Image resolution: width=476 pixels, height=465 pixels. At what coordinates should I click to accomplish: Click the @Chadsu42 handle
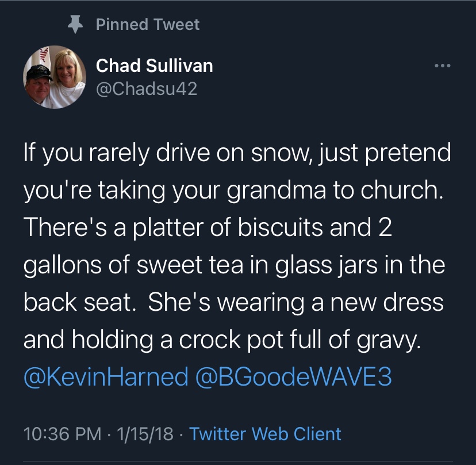click(146, 89)
